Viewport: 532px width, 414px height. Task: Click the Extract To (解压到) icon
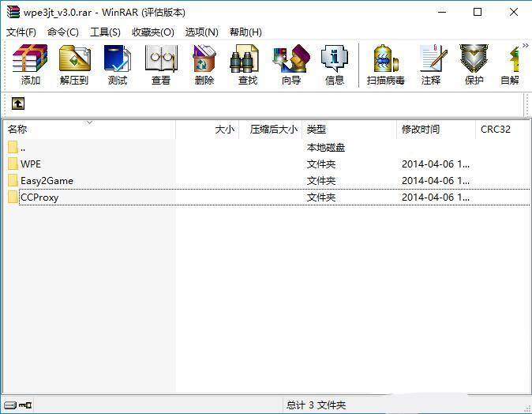pos(74,65)
